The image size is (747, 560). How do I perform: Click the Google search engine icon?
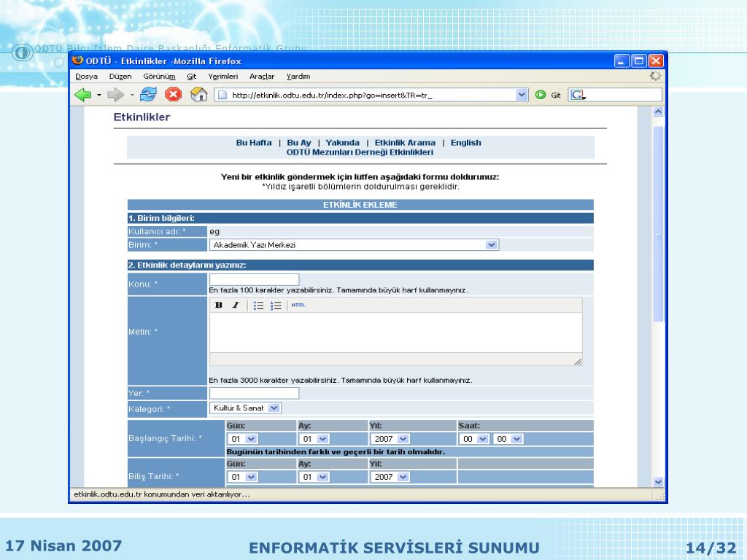(x=578, y=95)
